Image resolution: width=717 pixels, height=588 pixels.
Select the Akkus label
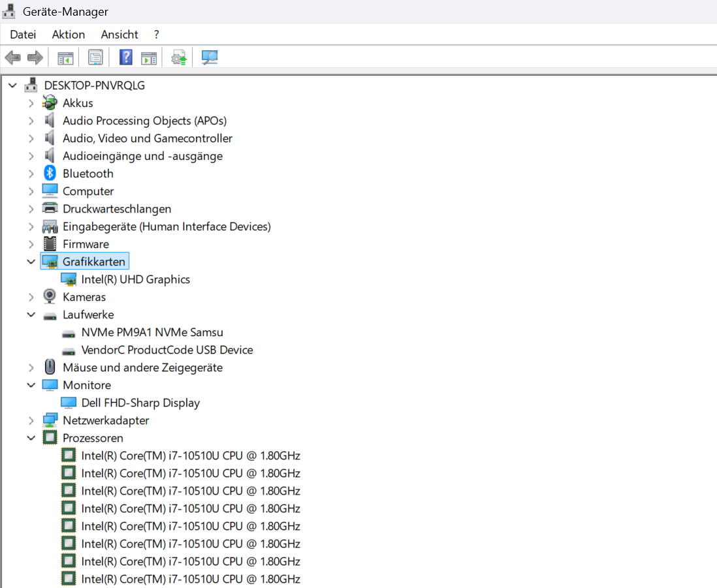78,103
